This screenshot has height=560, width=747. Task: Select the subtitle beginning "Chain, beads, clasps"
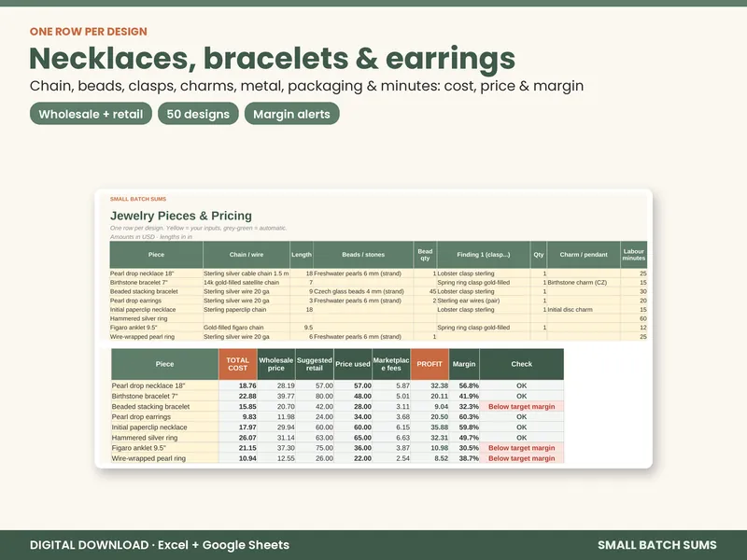coord(306,86)
